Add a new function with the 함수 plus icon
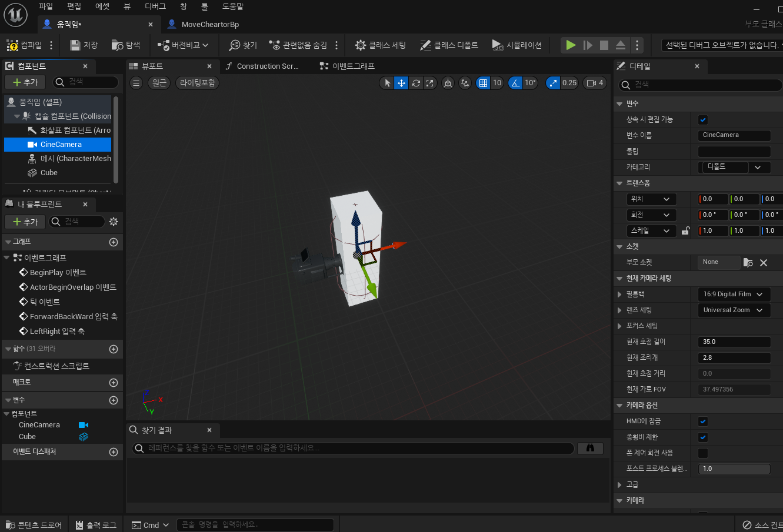Viewport: 783px width, 532px height. click(x=114, y=349)
